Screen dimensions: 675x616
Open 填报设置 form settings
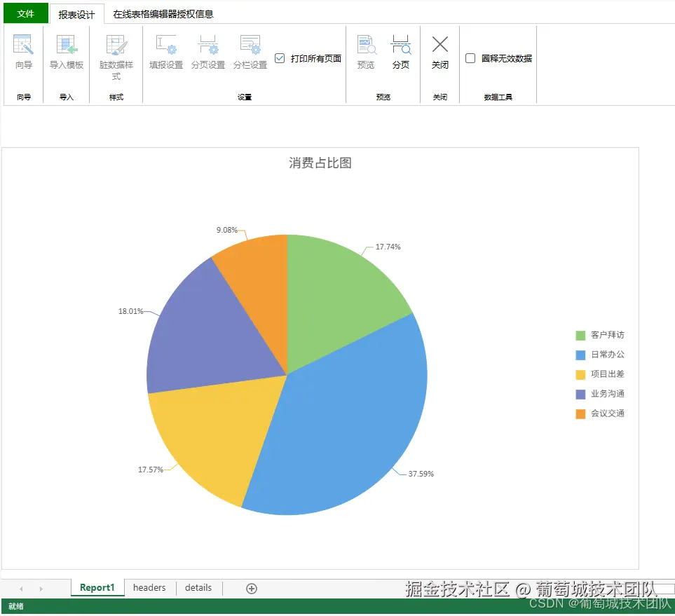pyautogui.click(x=165, y=52)
